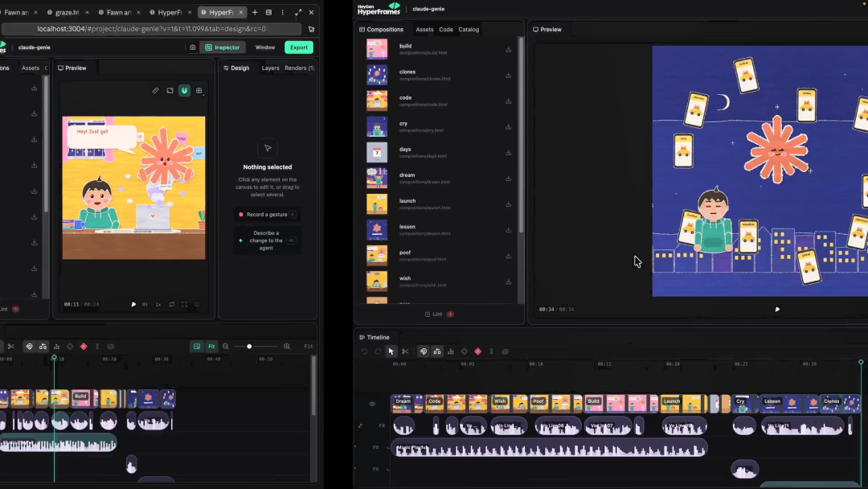Toggle visibility eye on the video track

pos(372,404)
